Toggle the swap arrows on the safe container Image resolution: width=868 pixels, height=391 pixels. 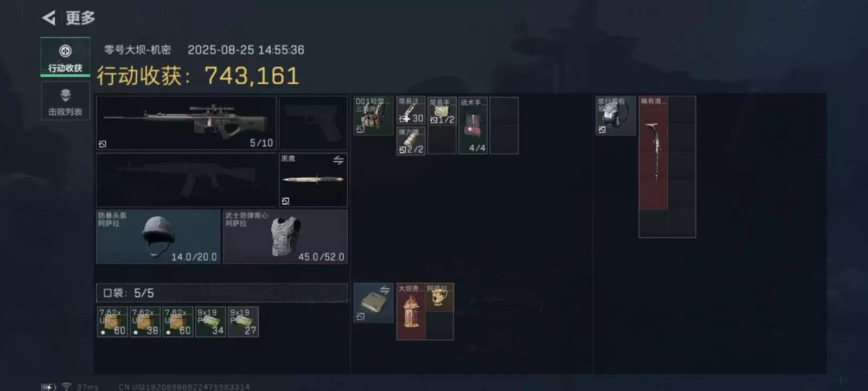(x=385, y=290)
